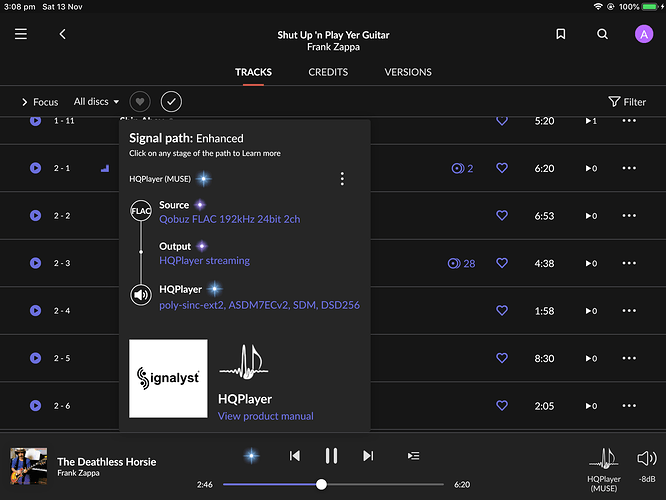Open more options for the 1:58 track
This screenshot has height=500, width=666.
click(x=629, y=311)
